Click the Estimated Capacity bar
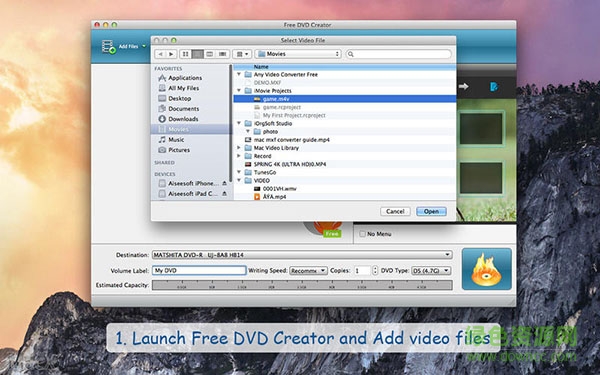 [x=302, y=285]
